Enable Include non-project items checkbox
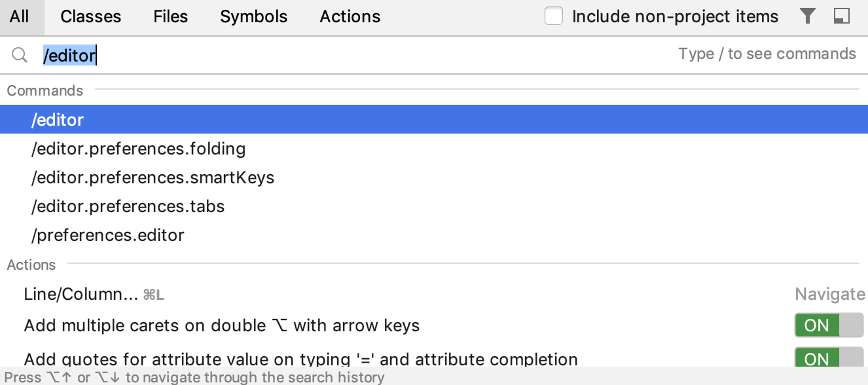This screenshot has height=385, width=868. pos(554,16)
